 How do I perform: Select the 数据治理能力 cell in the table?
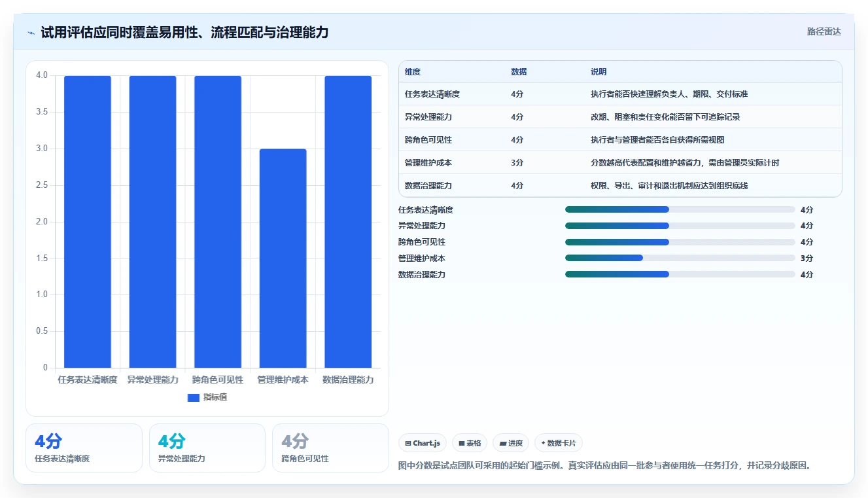pos(428,186)
